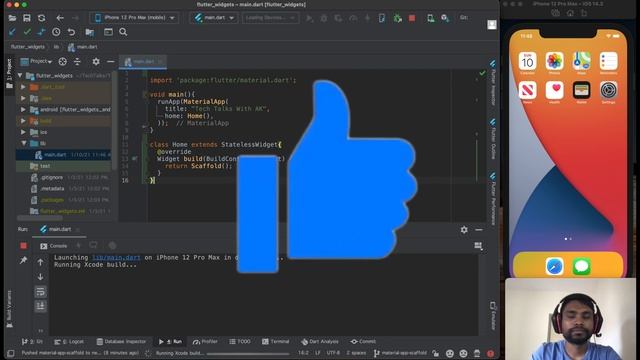
Task: Click the collapse all icon in Project panel
Action: [x=77, y=62]
